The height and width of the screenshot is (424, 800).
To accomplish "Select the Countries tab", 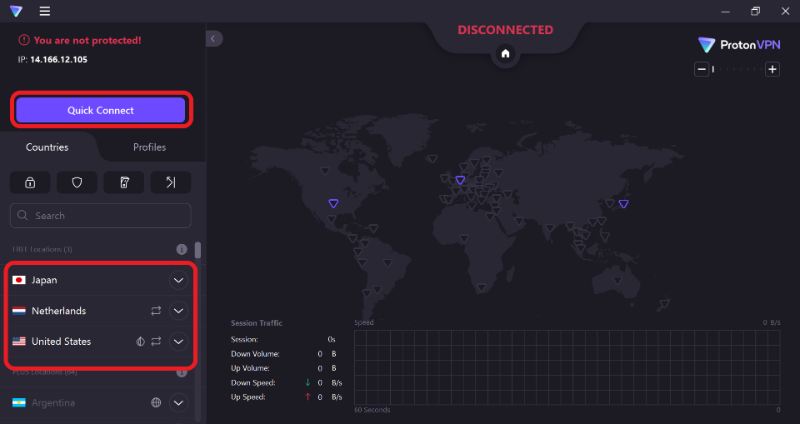I will [x=47, y=147].
